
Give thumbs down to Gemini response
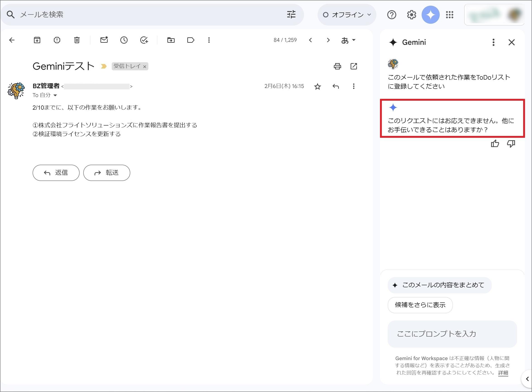(511, 144)
